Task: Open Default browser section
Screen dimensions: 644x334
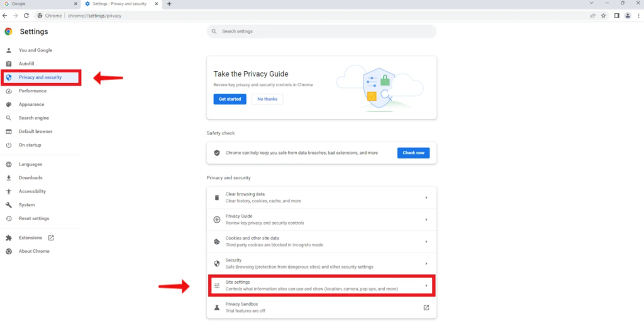Action: click(x=35, y=131)
